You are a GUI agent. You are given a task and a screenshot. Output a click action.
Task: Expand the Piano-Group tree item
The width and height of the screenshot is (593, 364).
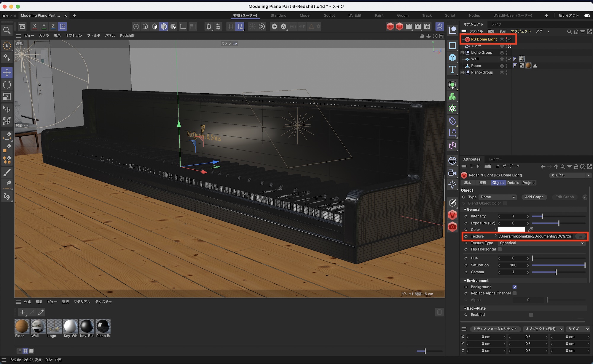tap(462, 72)
